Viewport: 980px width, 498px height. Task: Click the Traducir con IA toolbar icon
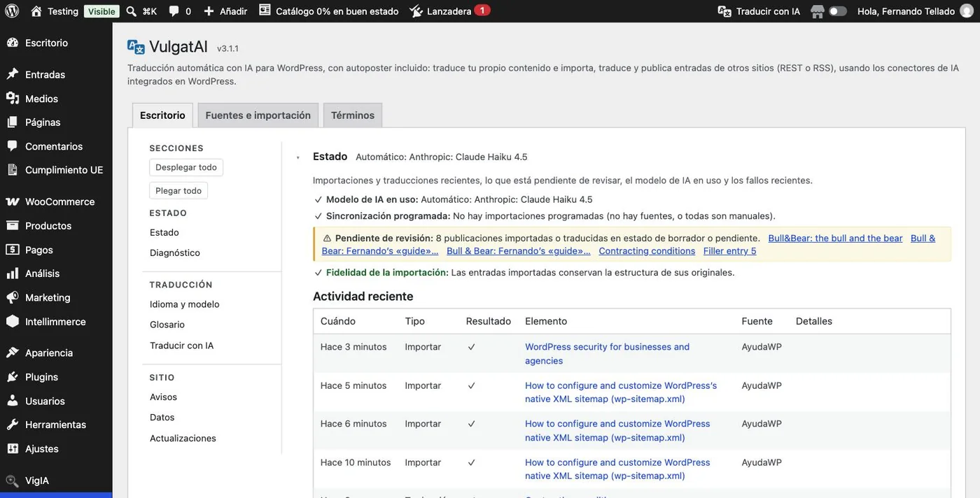[x=724, y=11]
